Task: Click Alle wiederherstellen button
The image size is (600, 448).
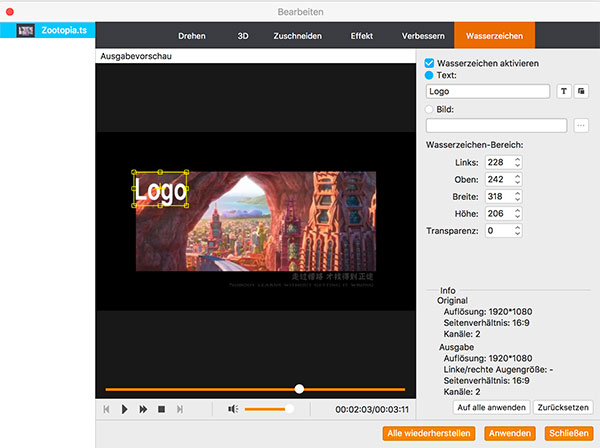Action: (x=429, y=433)
